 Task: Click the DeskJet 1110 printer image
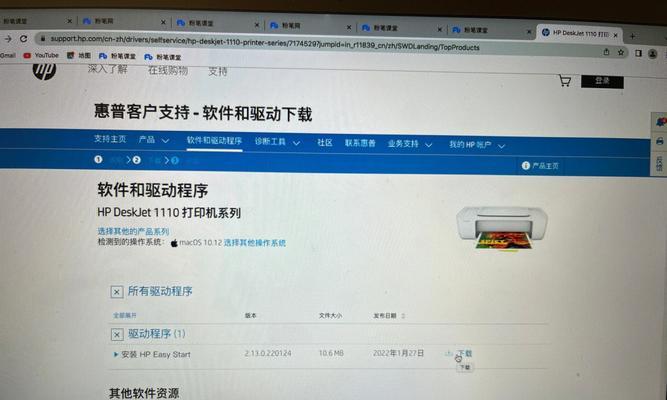click(x=502, y=229)
